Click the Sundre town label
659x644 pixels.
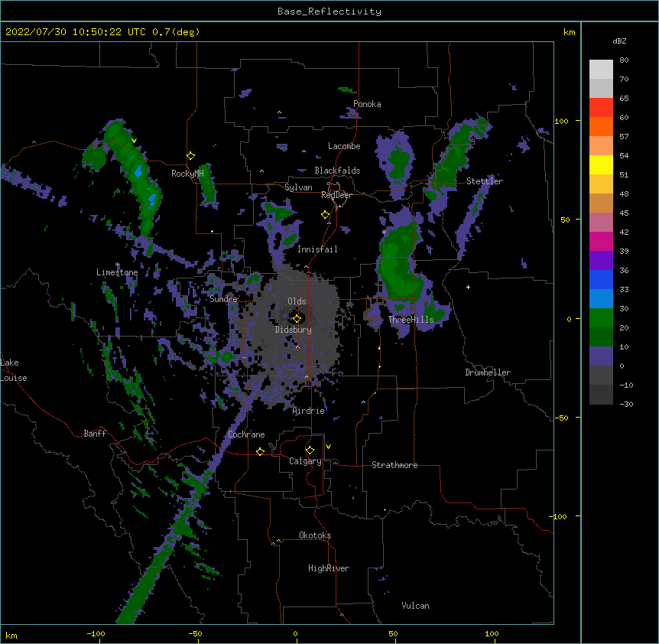tap(223, 299)
